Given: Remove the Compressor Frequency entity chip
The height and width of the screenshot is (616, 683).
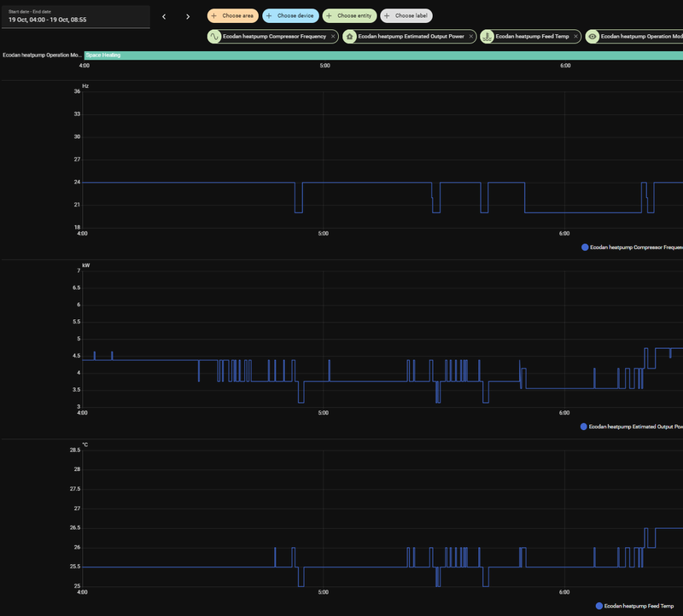Looking at the screenshot, I should [x=333, y=37].
